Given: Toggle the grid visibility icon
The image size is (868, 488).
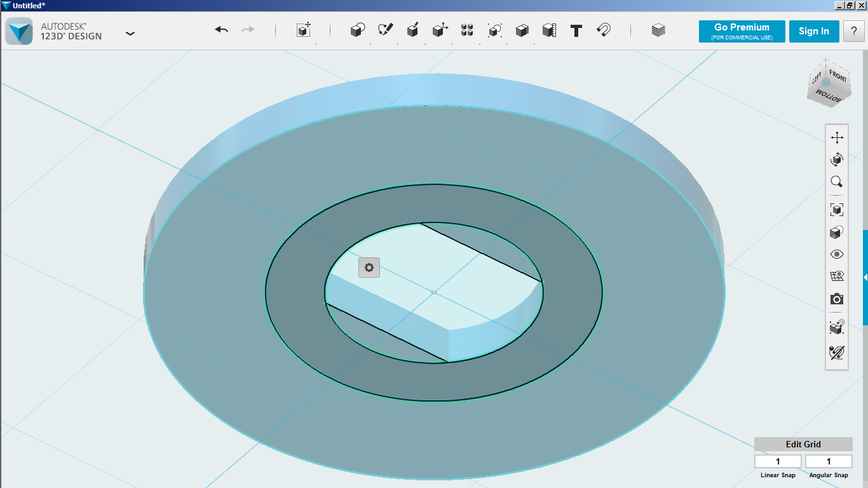Looking at the screenshot, I should tap(837, 276).
